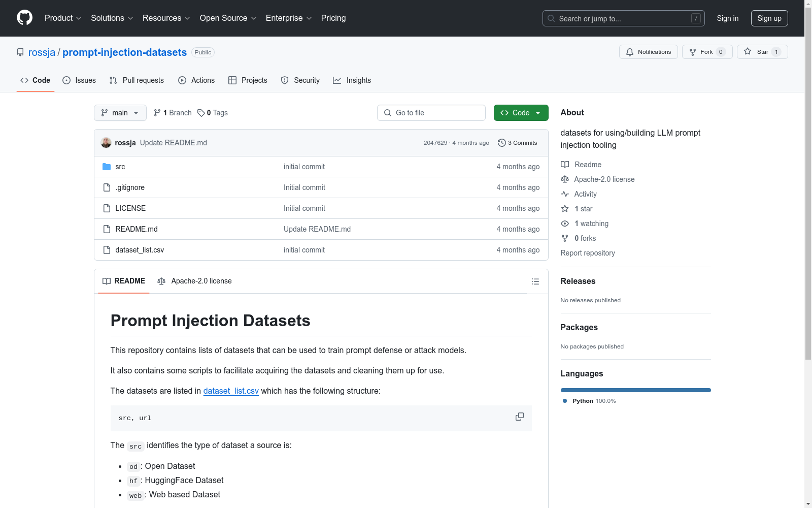Open the latest commit message Update README.md
This screenshot has height=508, width=812.
(174, 143)
